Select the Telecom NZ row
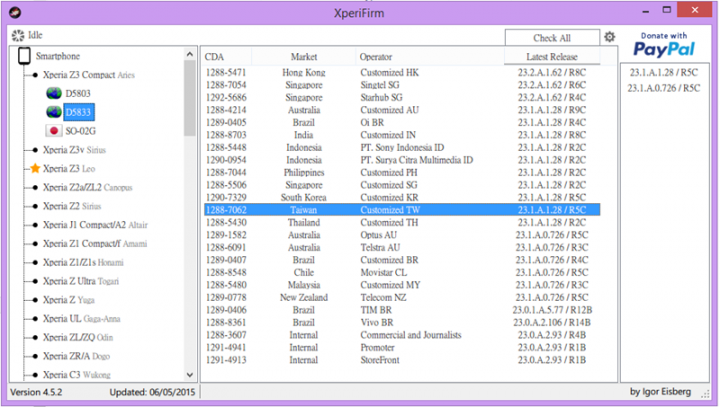 tap(402, 297)
